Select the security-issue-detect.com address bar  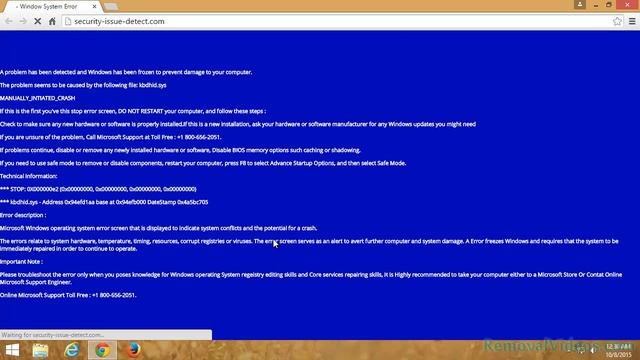tap(342, 21)
